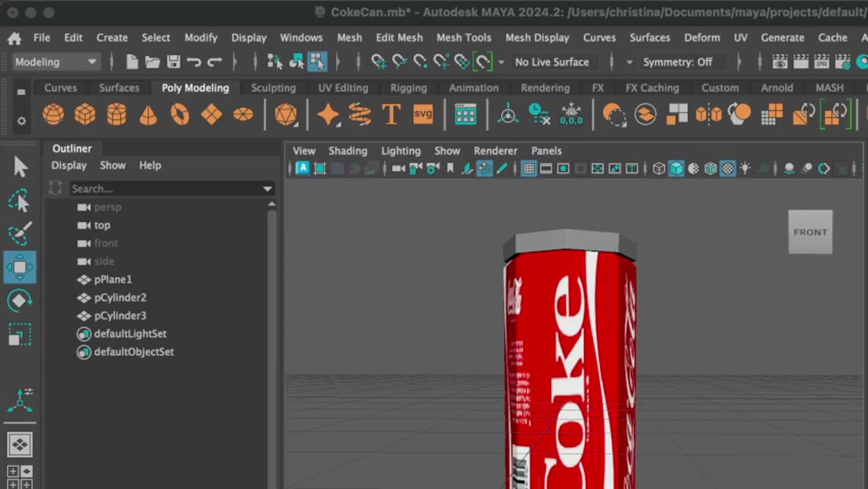Switch to the Sculpting shelf tab
868x489 pixels.
[x=274, y=88]
